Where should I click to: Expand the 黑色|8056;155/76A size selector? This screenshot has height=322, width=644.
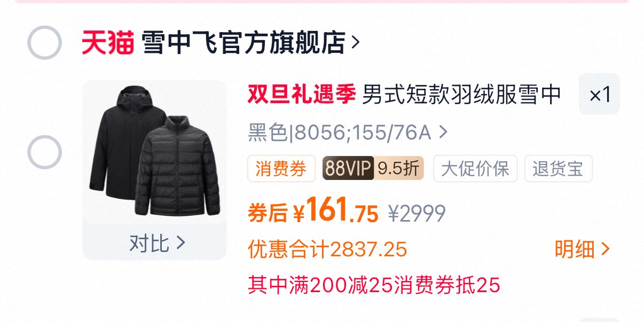[x=348, y=132]
